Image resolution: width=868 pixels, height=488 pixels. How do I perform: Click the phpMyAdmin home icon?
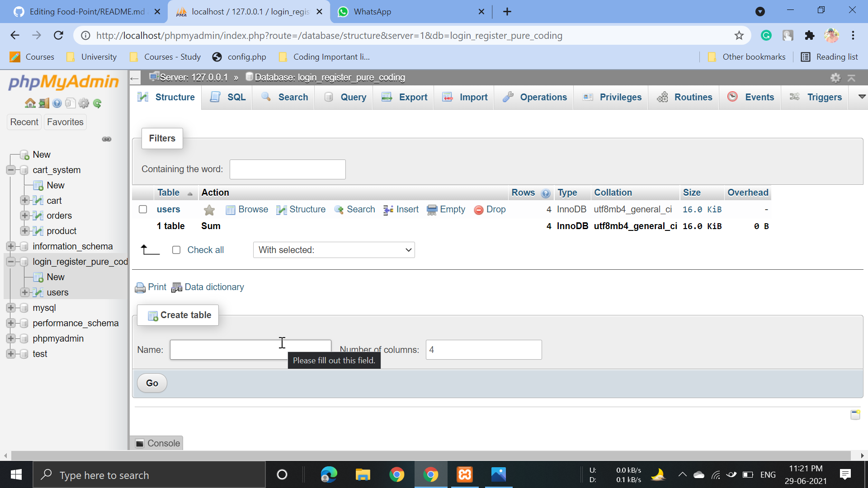tap(30, 103)
